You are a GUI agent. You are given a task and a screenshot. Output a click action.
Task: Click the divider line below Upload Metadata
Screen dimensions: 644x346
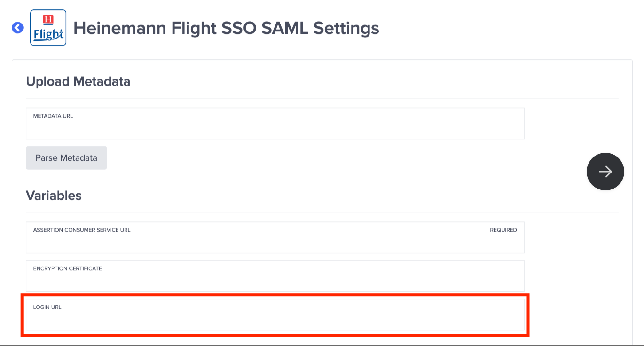pos(322,98)
